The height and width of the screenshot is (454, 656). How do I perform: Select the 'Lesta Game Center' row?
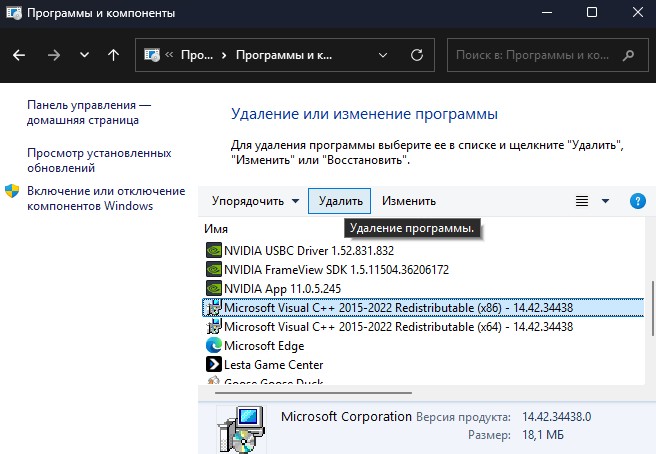(423, 364)
